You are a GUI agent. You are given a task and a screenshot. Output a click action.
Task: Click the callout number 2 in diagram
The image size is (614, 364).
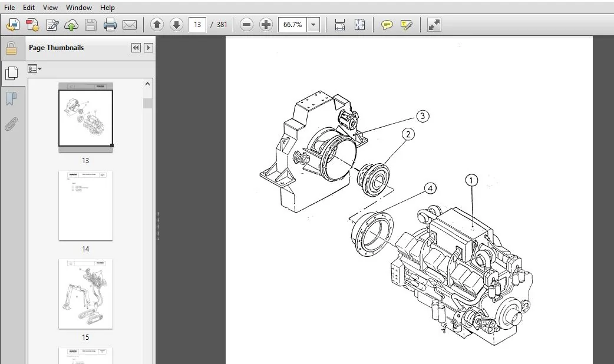408,135
